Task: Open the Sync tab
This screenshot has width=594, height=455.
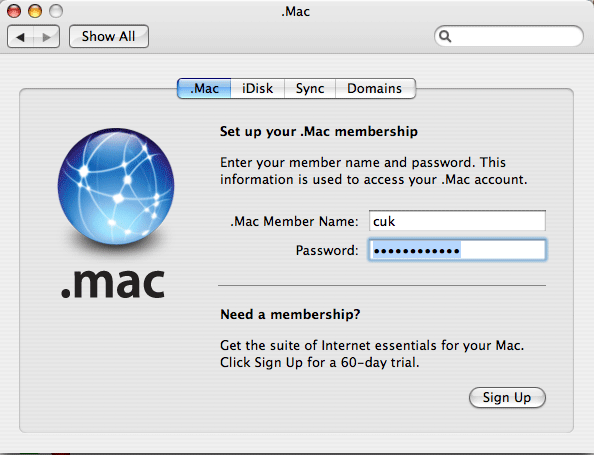Action: pos(310,88)
